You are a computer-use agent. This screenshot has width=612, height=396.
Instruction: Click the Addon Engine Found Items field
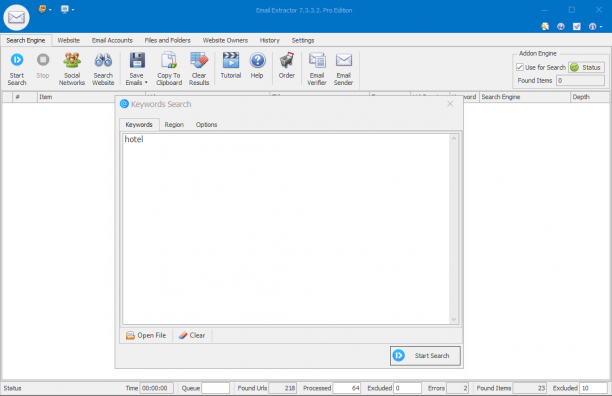580,80
